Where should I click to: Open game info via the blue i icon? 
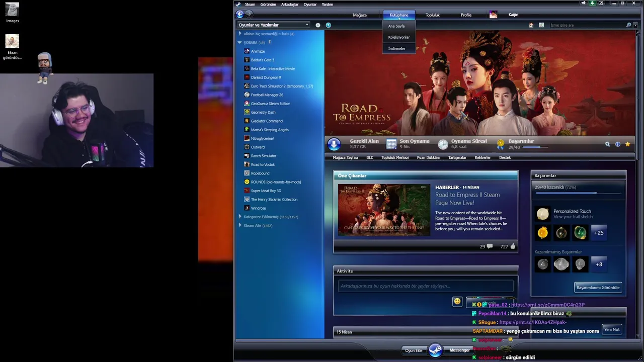(618, 144)
